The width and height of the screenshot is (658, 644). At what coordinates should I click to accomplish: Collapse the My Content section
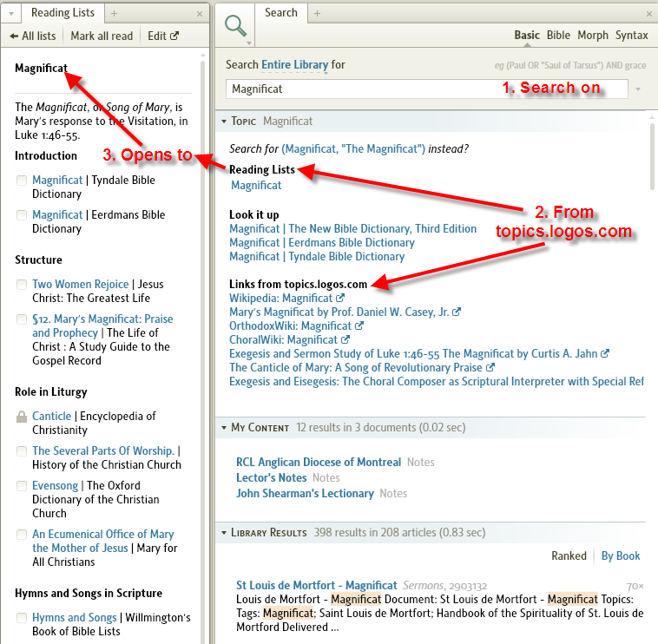coord(224,428)
